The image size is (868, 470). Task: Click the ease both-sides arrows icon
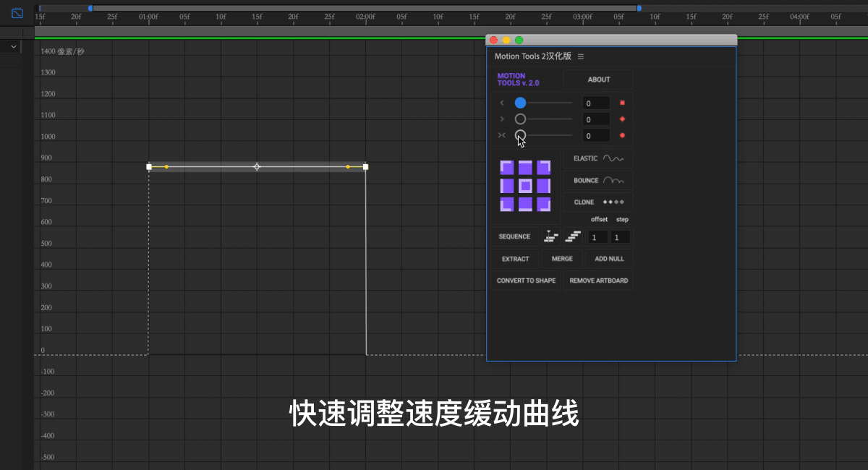(x=502, y=135)
